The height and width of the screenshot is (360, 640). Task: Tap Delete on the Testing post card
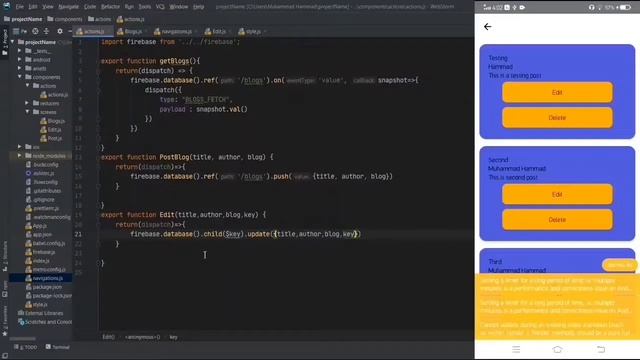[x=557, y=118]
